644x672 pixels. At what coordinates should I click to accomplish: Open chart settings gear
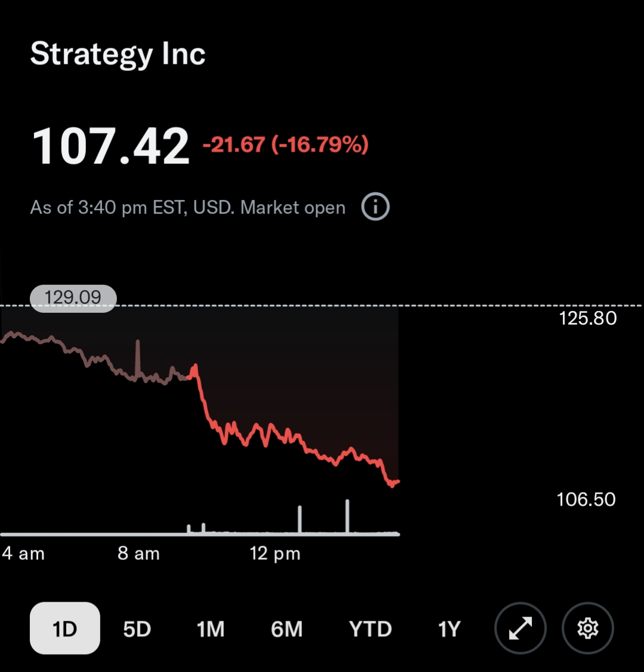(587, 628)
